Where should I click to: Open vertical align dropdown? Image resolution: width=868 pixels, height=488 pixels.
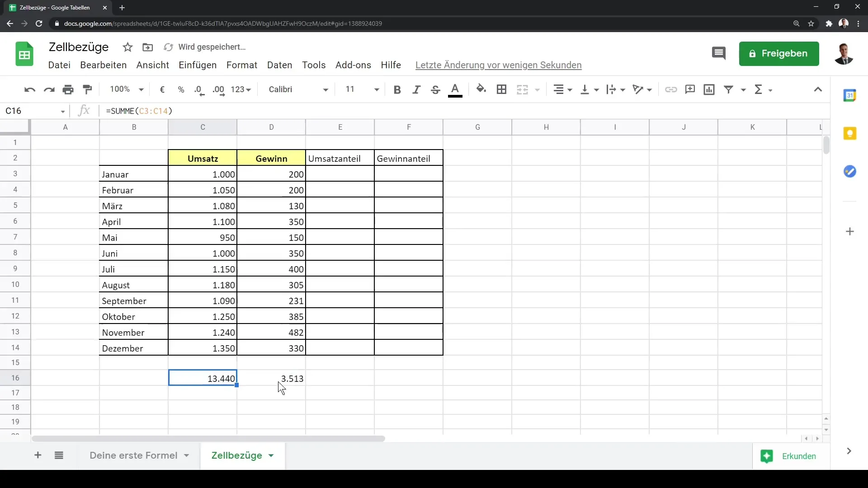coord(590,89)
